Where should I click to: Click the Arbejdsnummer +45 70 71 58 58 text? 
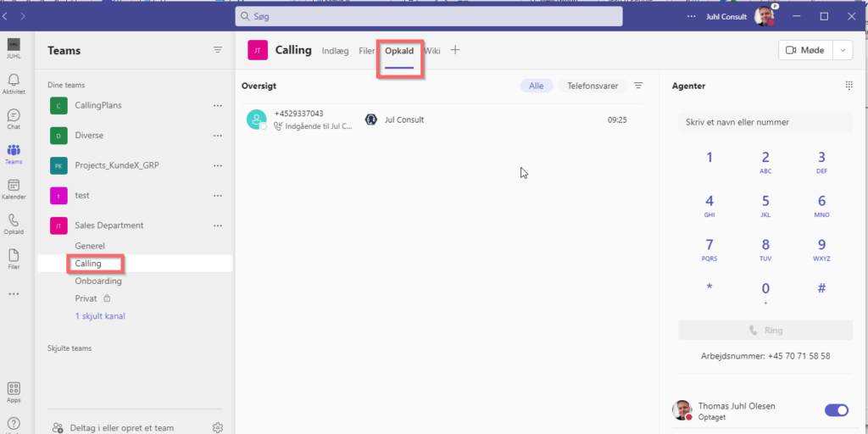(x=765, y=356)
